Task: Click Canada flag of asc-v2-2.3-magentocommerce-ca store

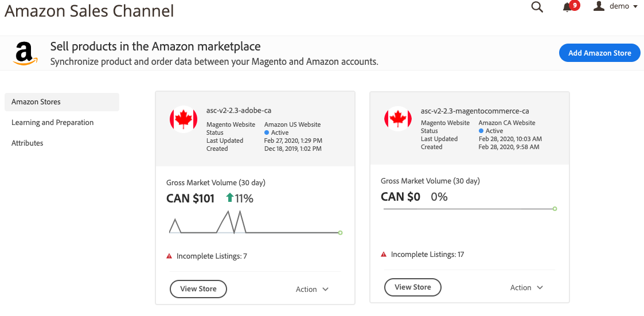Action: (398, 118)
